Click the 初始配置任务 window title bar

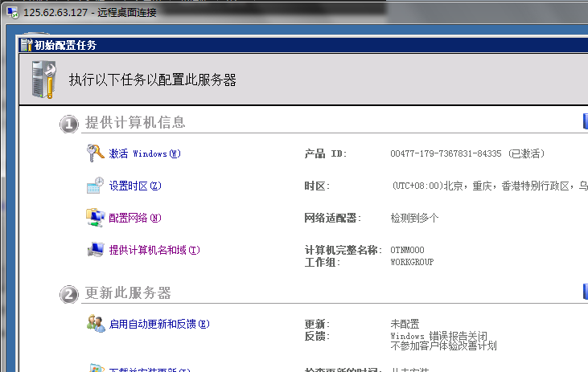[304, 45]
